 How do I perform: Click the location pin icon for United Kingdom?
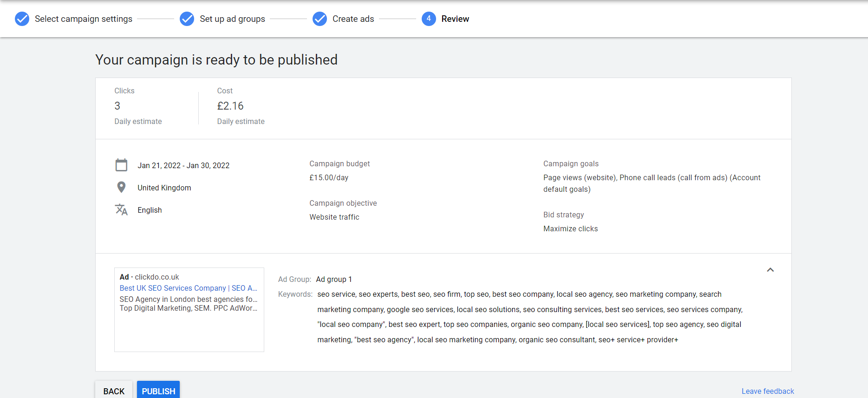click(121, 187)
